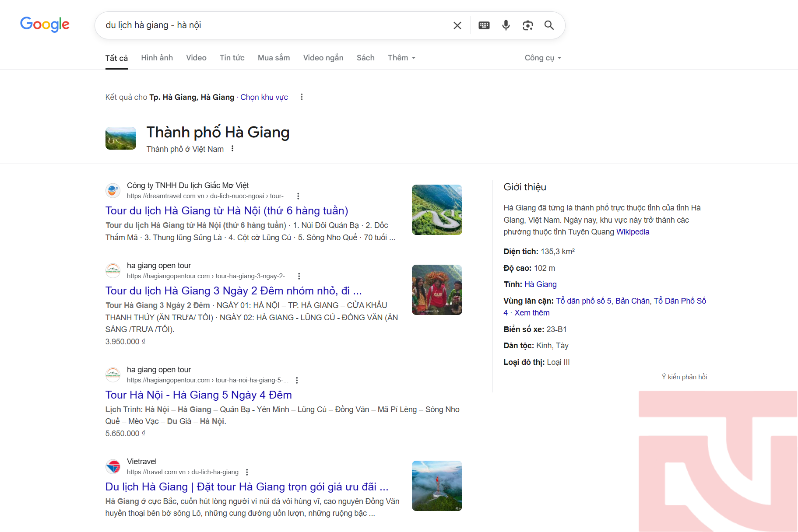798x532 pixels.
Task: Open three-dot menu beside Chọn khu vực
Action: click(302, 97)
